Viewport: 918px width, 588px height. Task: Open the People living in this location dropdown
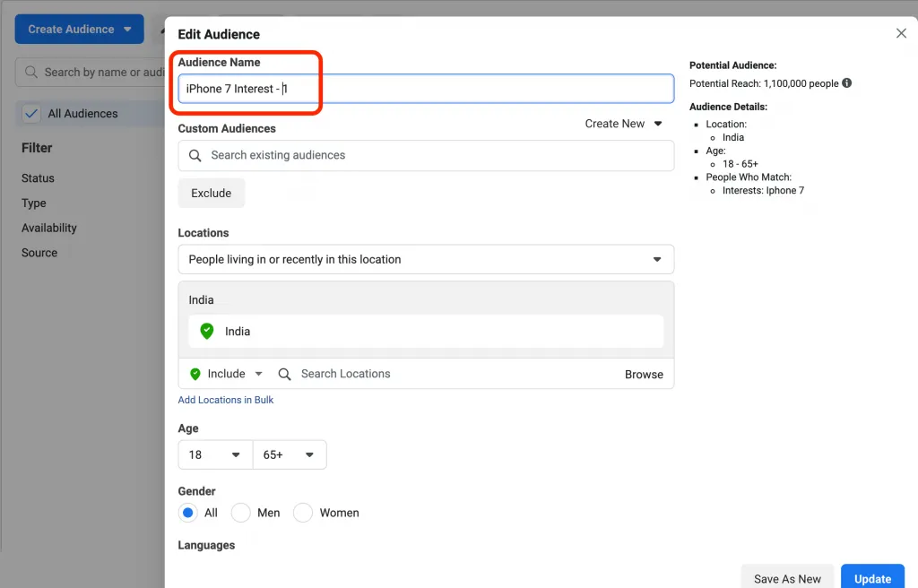[426, 259]
